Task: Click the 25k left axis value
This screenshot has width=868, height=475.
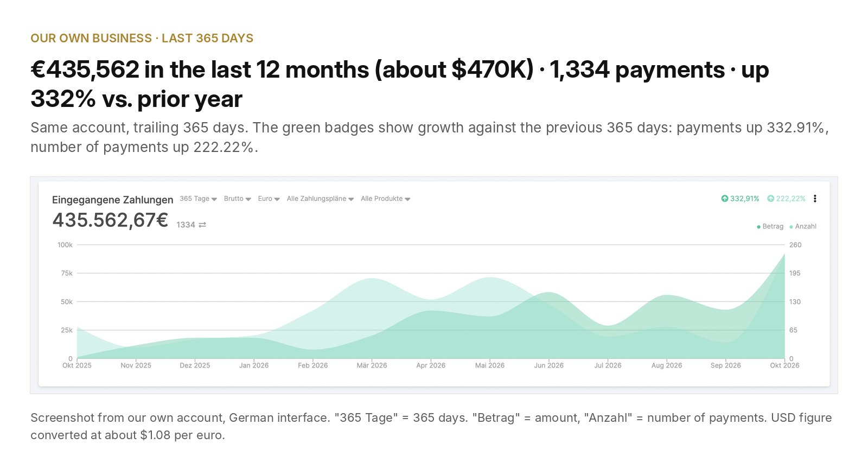Action: pos(67,330)
